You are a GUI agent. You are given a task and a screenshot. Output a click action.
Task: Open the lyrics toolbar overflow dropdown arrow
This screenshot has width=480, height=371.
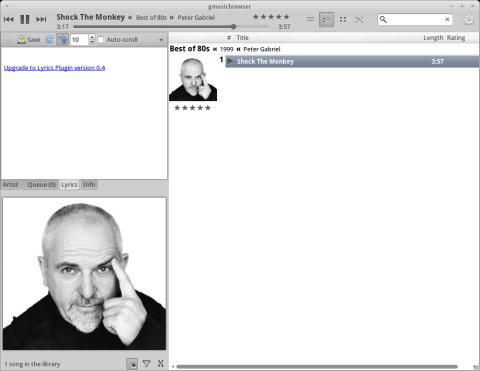[161, 40]
